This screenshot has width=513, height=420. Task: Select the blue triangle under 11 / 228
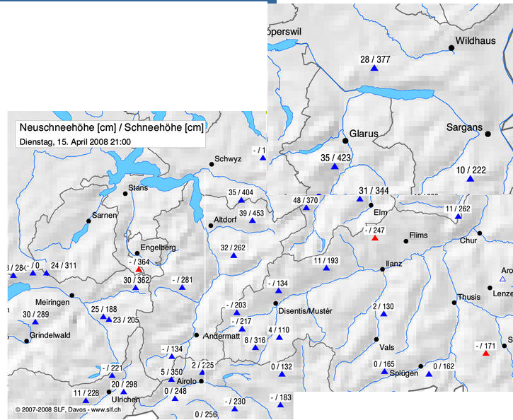(x=86, y=400)
